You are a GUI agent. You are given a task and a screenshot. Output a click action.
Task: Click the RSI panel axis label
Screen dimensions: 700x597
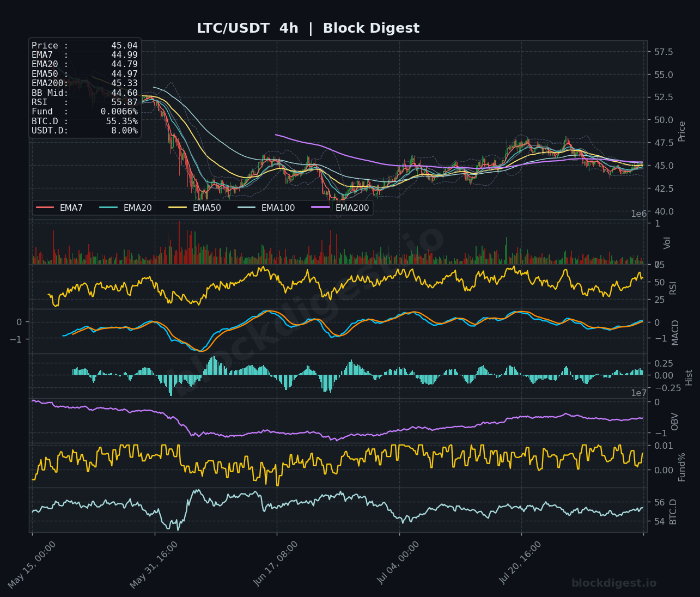tap(673, 288)
